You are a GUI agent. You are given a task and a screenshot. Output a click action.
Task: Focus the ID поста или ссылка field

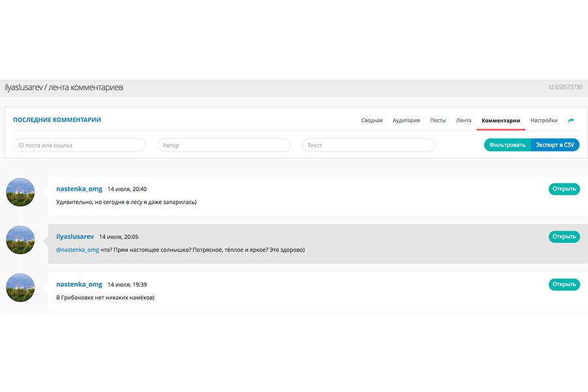[79, 145]
